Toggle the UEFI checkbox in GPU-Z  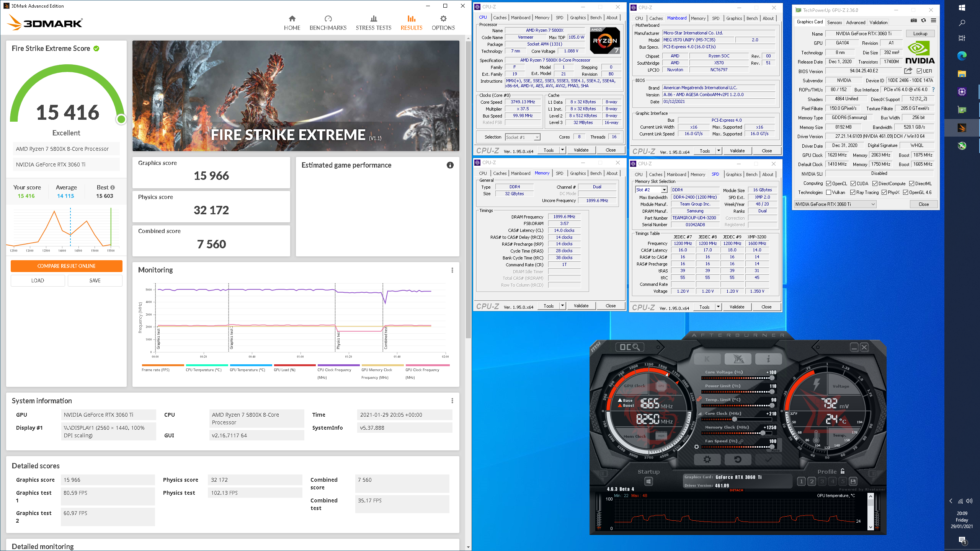pyautogui.click(x=919, y=71)
